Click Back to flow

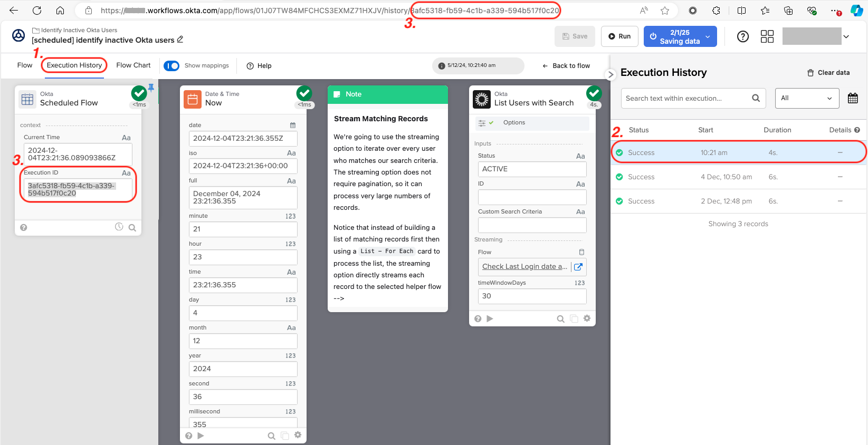566,66
